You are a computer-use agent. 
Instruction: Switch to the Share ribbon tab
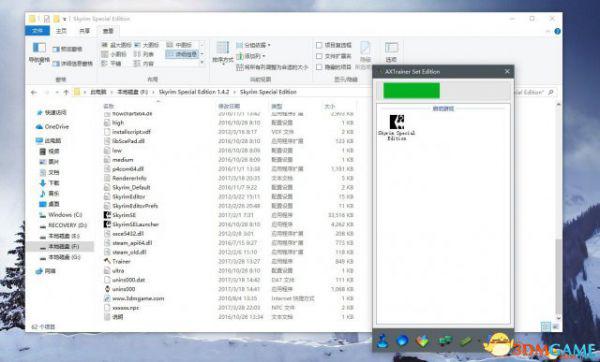click(x=84, y=31)
